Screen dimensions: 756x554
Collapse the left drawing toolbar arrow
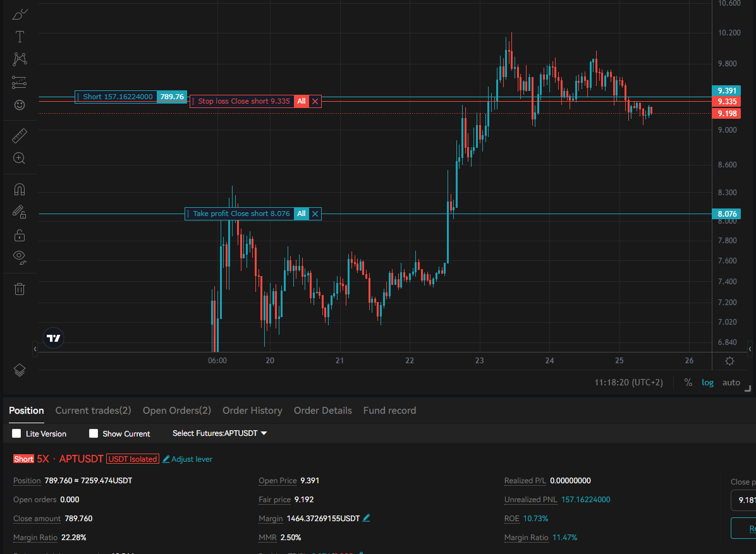(x=35, y=349)
